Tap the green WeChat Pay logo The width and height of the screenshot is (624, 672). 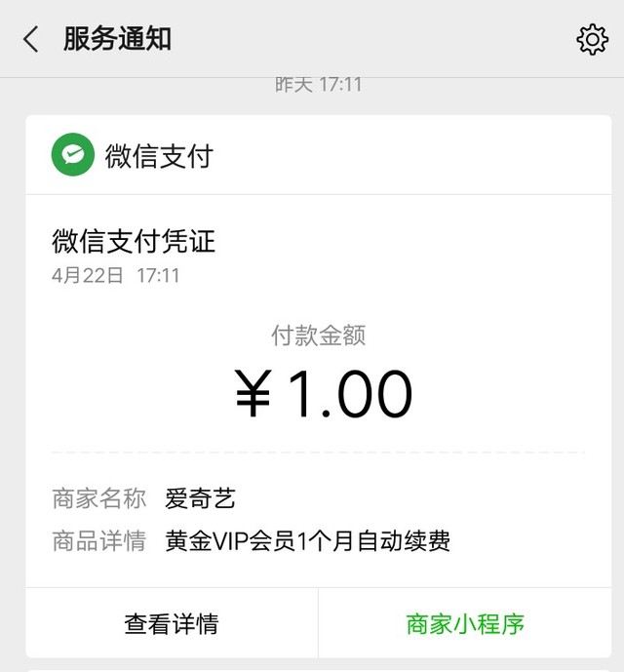click(73, 155)
